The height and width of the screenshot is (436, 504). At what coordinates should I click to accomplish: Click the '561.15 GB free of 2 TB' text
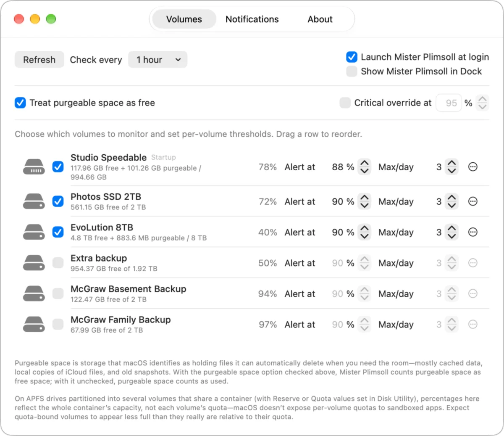108,207
